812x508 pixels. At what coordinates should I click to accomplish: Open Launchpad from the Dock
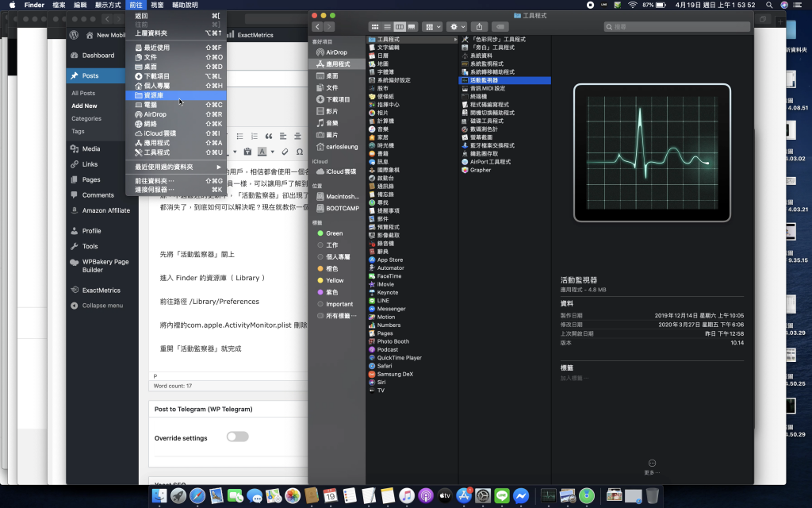(178, 496)
